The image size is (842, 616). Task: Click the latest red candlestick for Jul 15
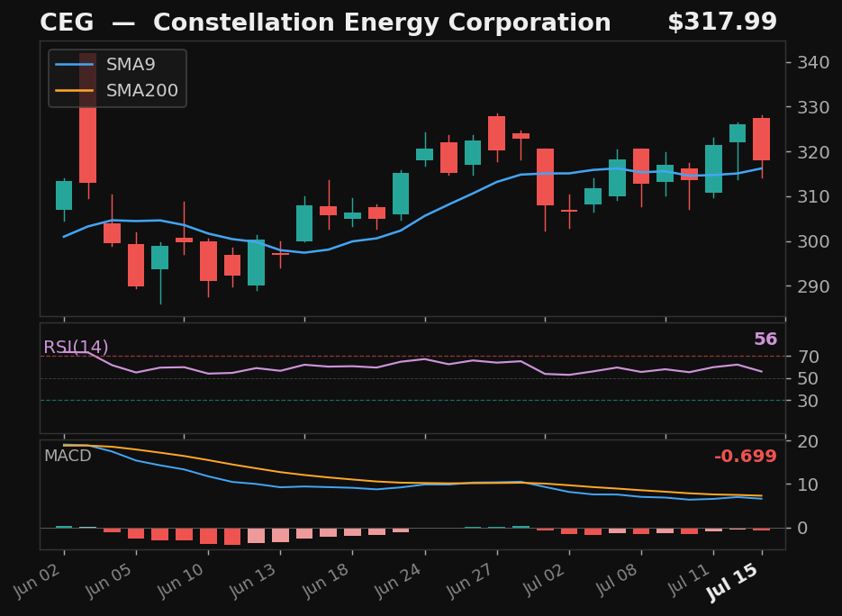pyautogui.click(x=762, y=139)
